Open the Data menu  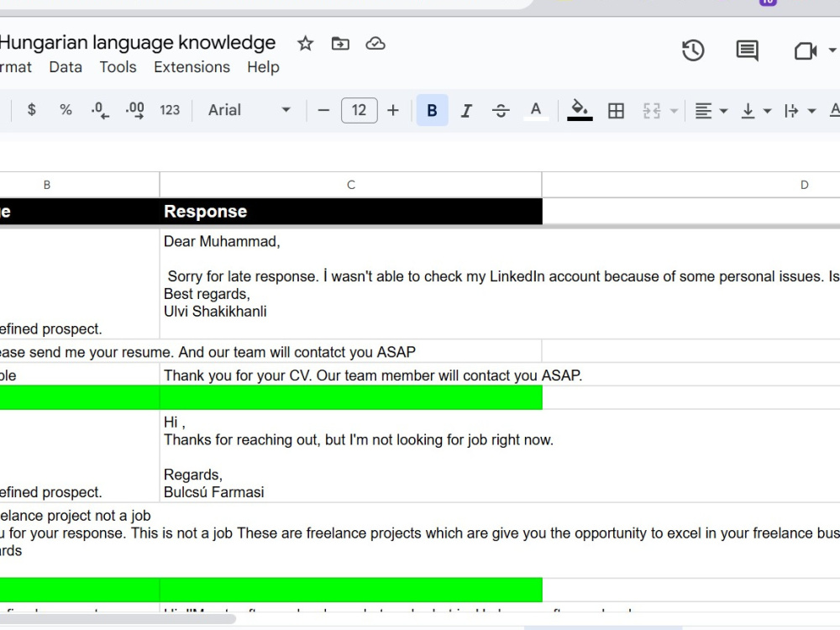point(66,67)
